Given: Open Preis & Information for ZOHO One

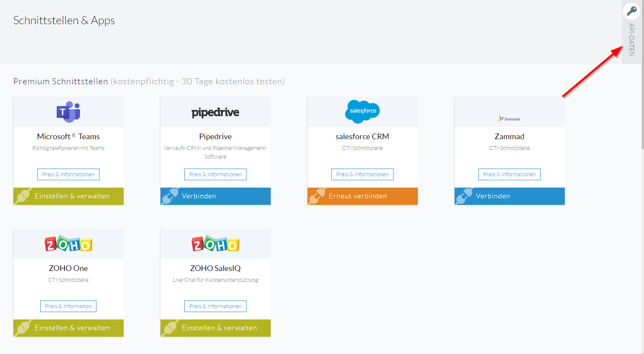Looking at the screenshot, I should click(x=68, y=306).
